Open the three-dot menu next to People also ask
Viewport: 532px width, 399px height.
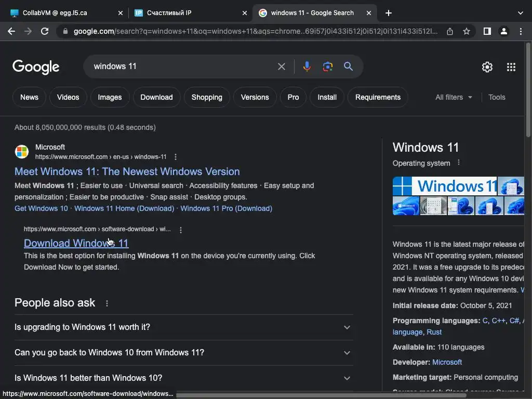(107, 303)
